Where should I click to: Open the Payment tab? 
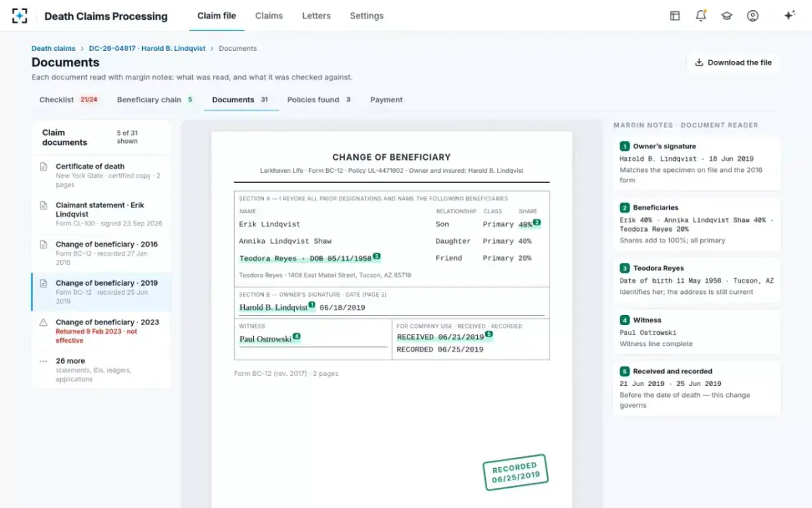[x=386, y=100]
